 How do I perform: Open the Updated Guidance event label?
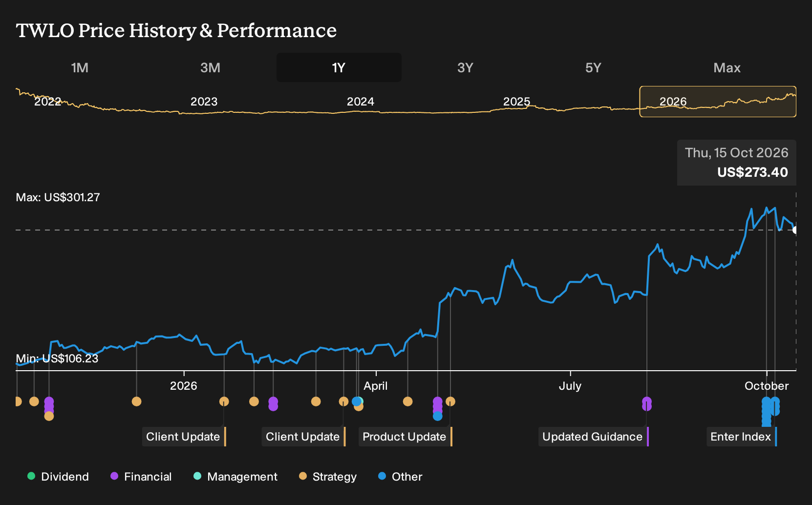tap(594, 437)
